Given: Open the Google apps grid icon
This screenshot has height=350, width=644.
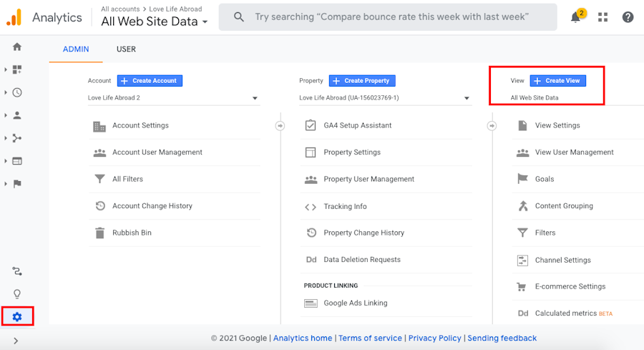Looking at the screenshot, I should pos(602,17).
